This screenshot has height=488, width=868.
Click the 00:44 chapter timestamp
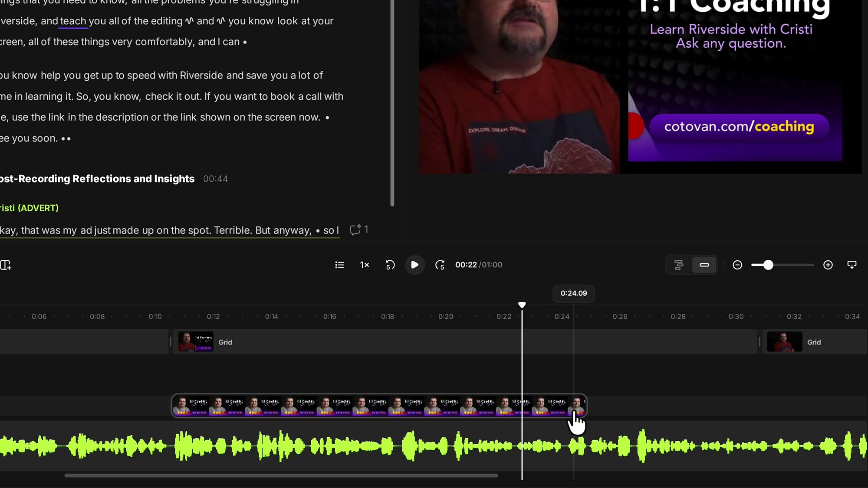pos(215,179)
